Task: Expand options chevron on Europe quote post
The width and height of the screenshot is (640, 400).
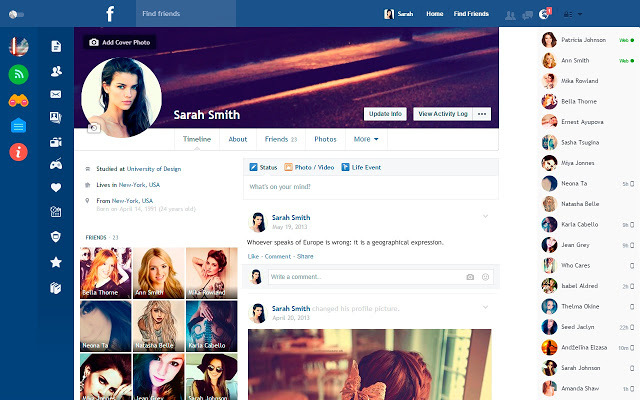Action: coord(485,216)
